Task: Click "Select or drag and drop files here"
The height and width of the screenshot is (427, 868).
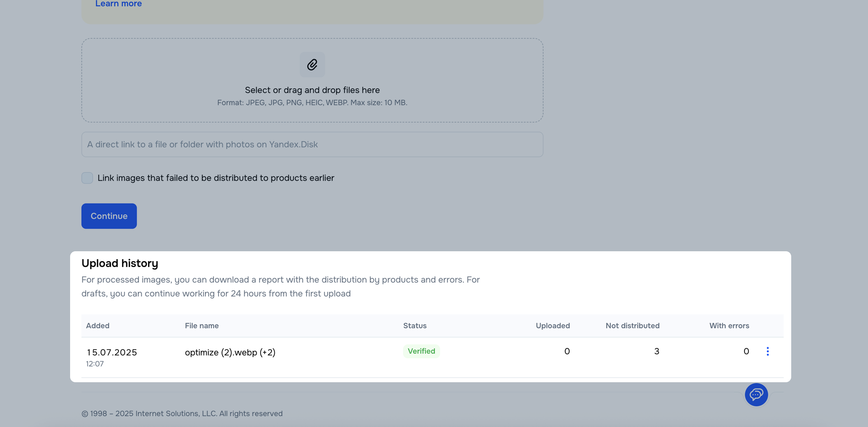Action: coord(312,90)
